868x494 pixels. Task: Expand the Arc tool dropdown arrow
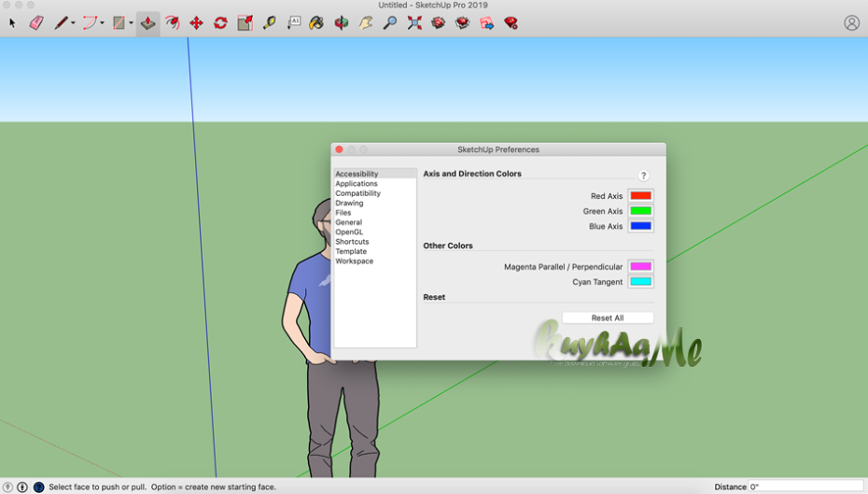[x=102, y=23]
